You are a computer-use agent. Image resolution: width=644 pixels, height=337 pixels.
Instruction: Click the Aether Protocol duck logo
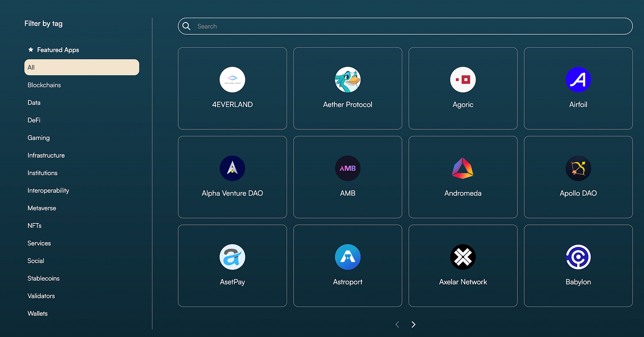348,80
